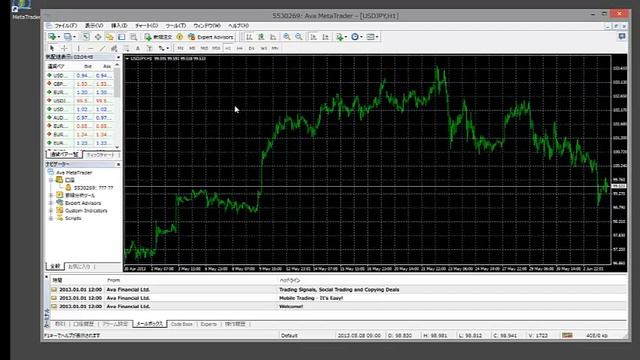Expand the Accounts node in Navigator

[x=51, y=180]
